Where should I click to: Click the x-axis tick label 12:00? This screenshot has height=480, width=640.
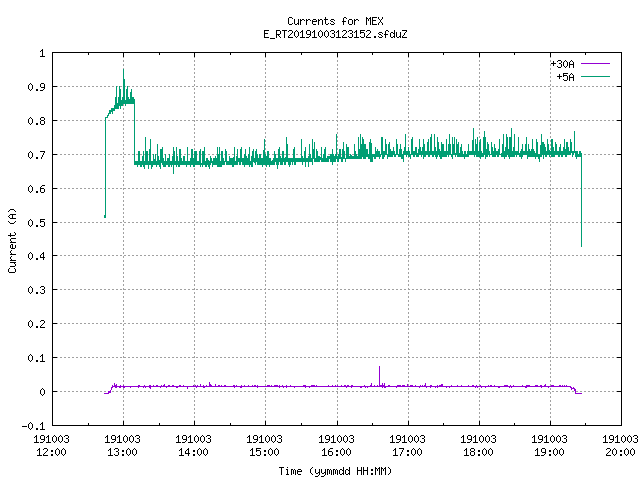[x=51, y=452]
